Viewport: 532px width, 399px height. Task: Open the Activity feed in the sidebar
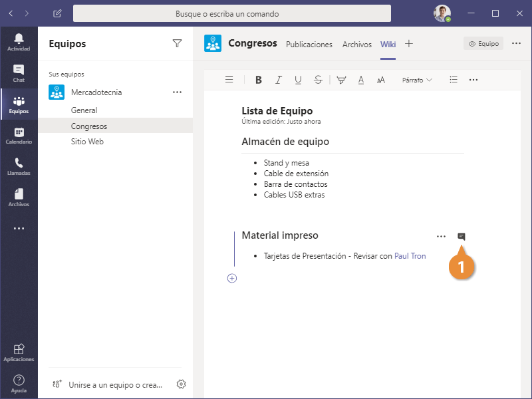tap(19, 41)
